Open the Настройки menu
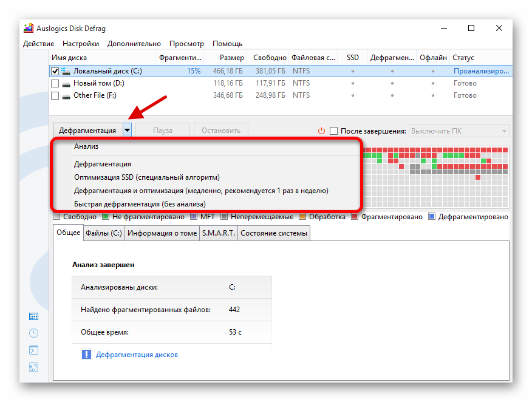The height and width of the screenshot is (402, 532). (80, 44)
